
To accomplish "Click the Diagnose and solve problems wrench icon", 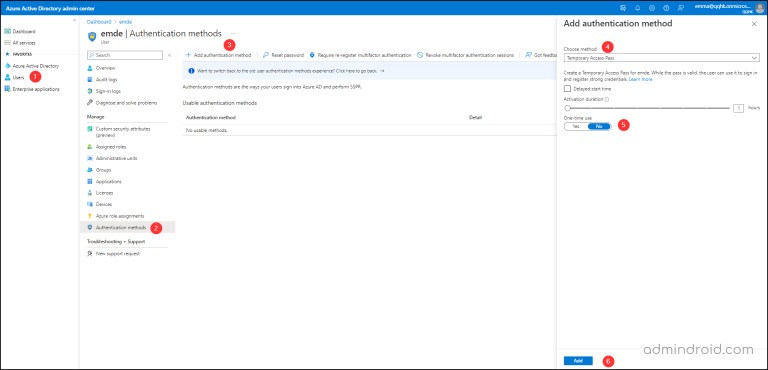I will (x=90, y=103).
